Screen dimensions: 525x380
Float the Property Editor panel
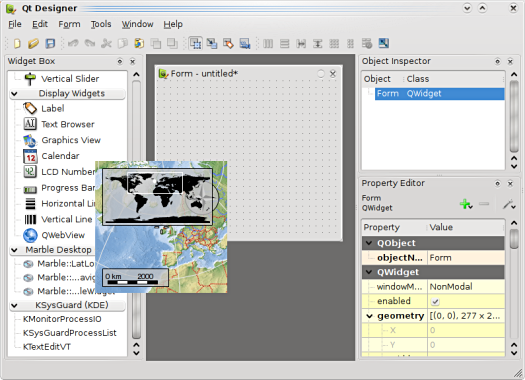coord(498,183)
